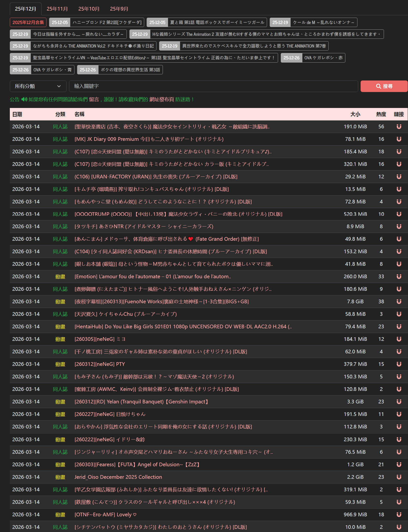408x532 pixels.
Task: Open magnet link for the [Emotion] 260.0 MiB row
Action: tap(399, 276)
